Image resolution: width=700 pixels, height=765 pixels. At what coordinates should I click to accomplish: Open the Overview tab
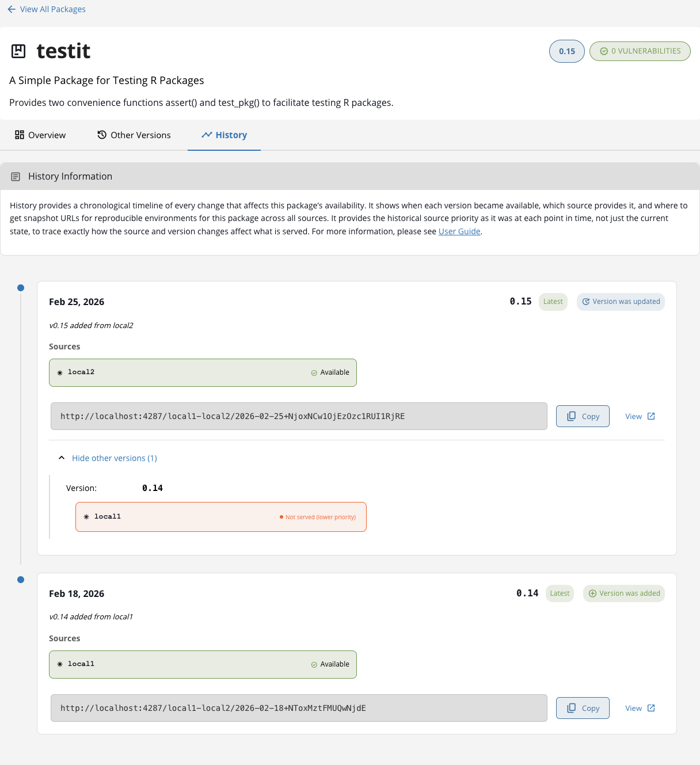[x=40, y=135]
